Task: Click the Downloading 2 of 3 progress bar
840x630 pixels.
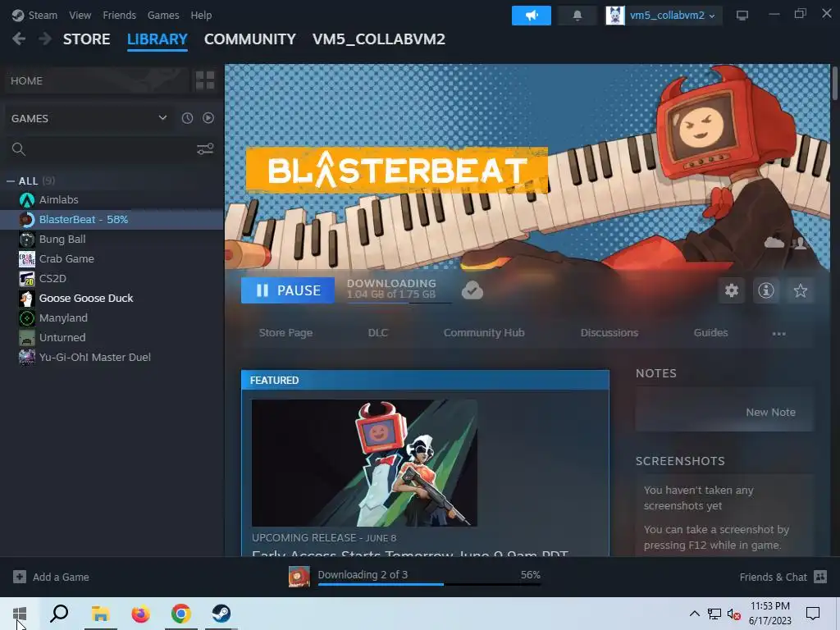Action: (429, 584)
